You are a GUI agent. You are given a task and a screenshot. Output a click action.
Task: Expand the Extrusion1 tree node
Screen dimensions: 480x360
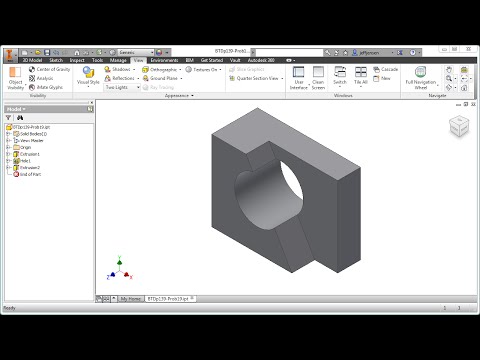tap(8, 154)
